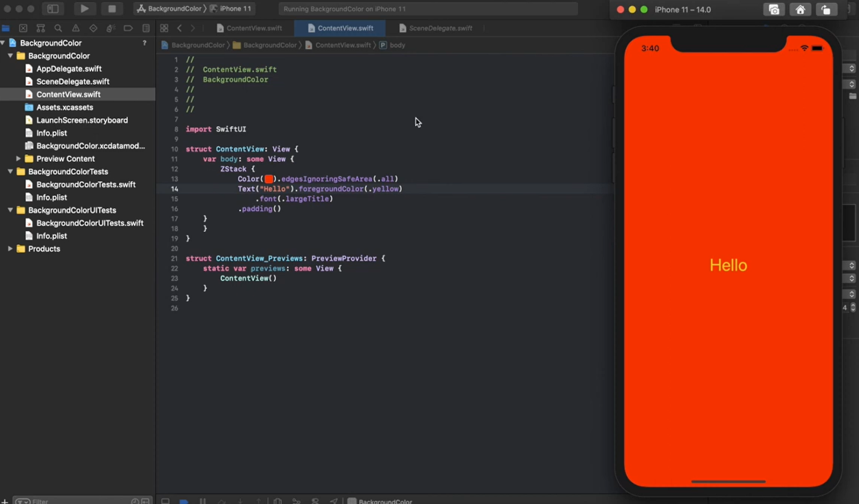The width and height of the screenshot is (859, 504).
Task: Open the related items grid icon
Action: (x=164, y=28)
